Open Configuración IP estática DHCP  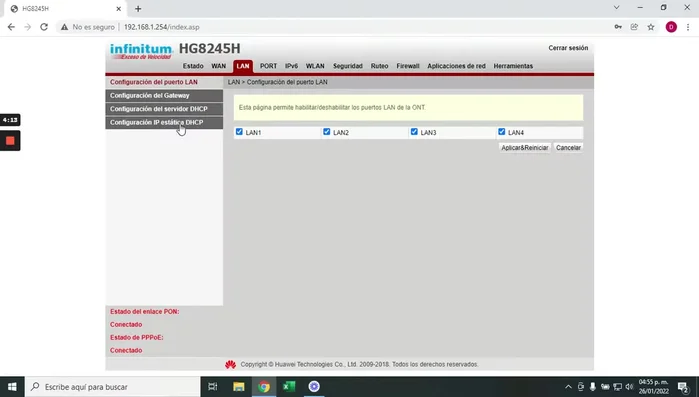(164, 122)
